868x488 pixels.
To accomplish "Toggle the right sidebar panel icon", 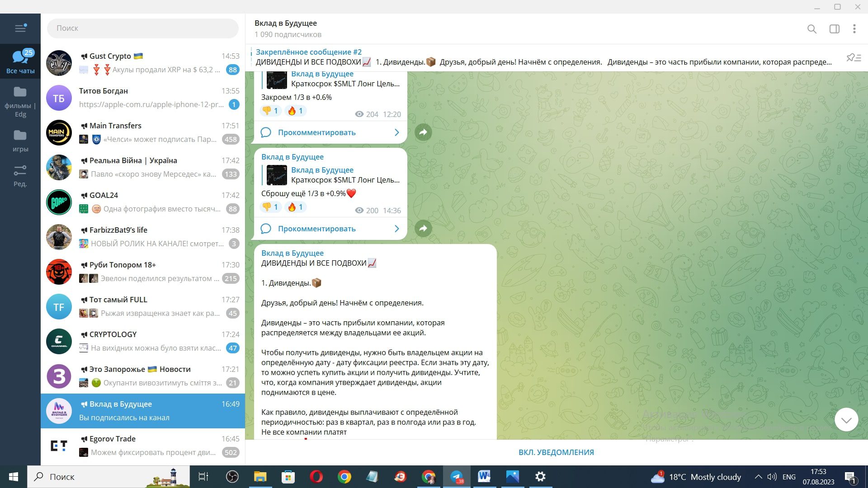I will coord(834,29).
